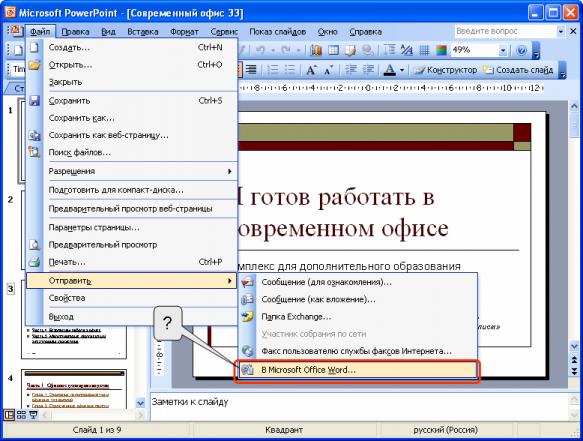The image size is (583, 441).
Task: Toggle the Show/Hide Grid icon
Action: [424, 50]
